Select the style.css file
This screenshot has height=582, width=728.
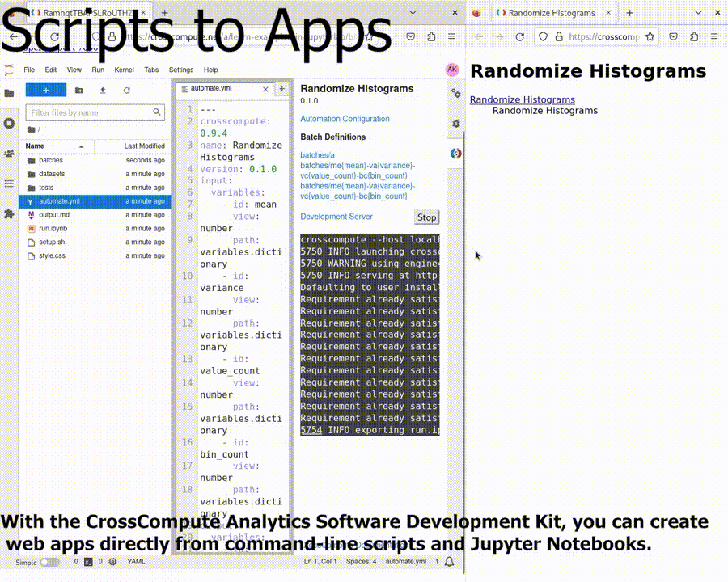tap(96, 255)
